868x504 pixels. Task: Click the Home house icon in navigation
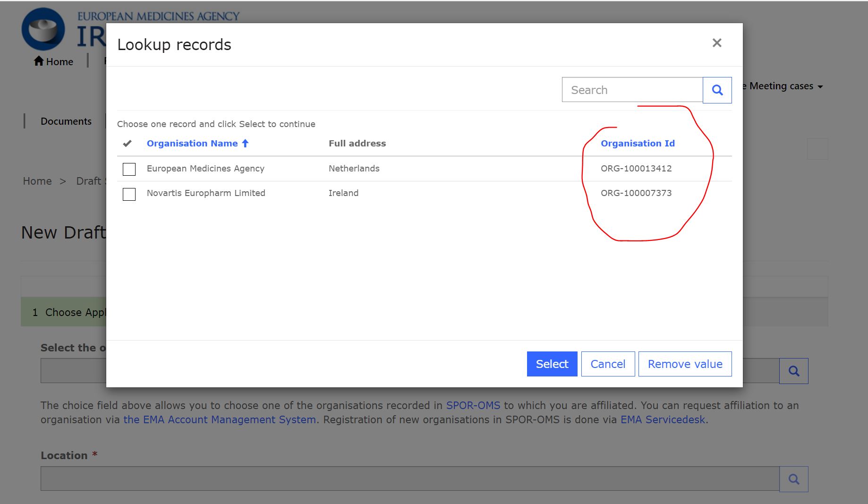[x=39, y=61]
